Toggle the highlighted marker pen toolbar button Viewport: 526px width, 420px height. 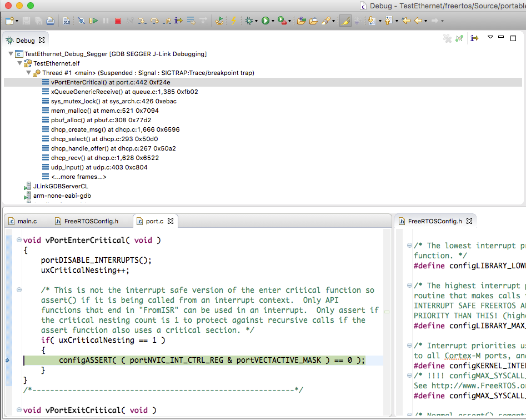click(x=345, y=21)
